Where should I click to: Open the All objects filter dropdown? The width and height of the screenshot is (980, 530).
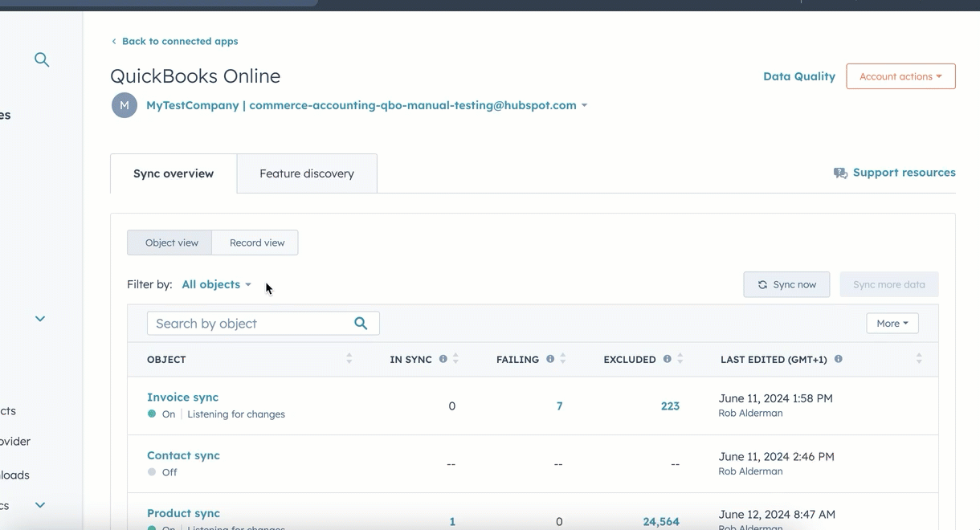tap(216, 284)
